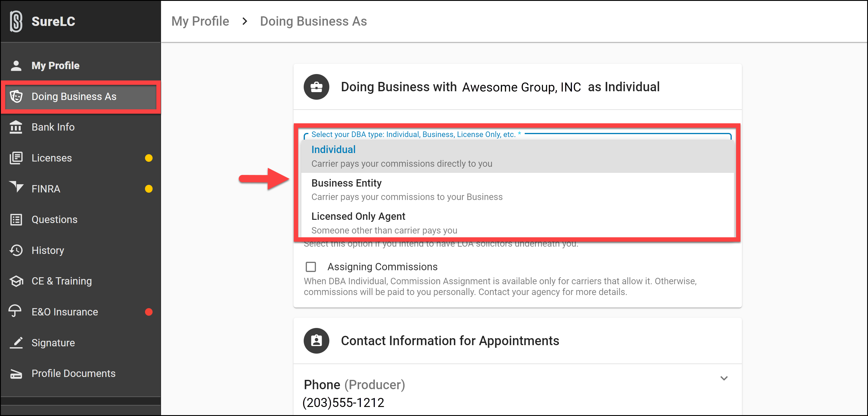Click the My Profile breadcrumb link
The width and height of the screenshot is (868, 416).
click(x=200, y=21)
